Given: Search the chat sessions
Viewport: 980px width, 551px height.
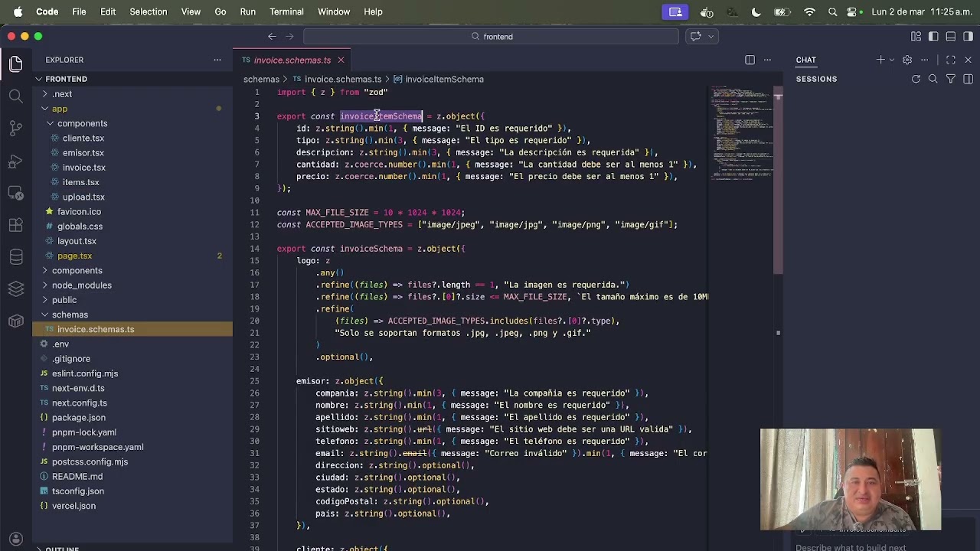Looking at the screenshot, I should point(933,79).
